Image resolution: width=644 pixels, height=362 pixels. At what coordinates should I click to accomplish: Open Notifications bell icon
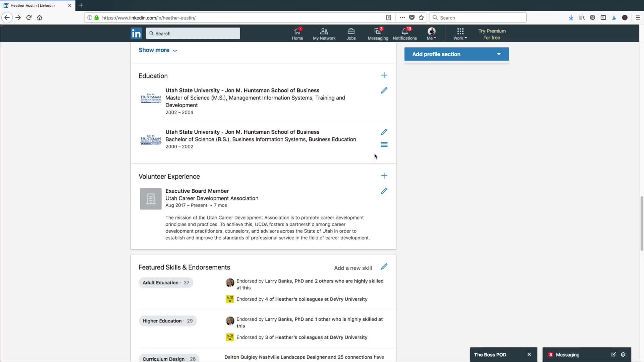click(405, 34)
